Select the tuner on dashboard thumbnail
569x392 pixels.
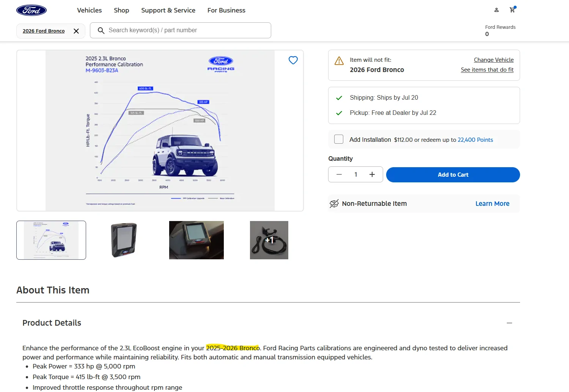point(196,240)
